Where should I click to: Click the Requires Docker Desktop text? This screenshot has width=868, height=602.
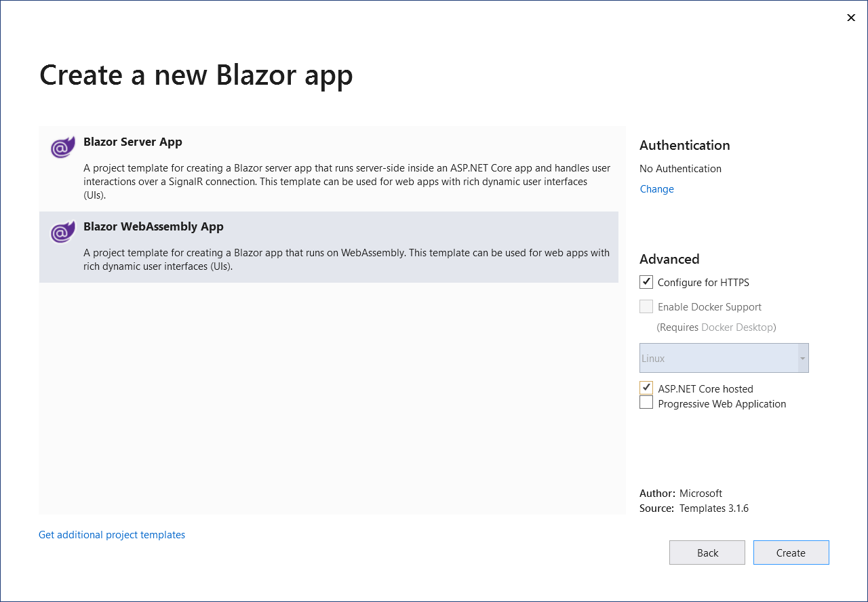coord(716,327)
